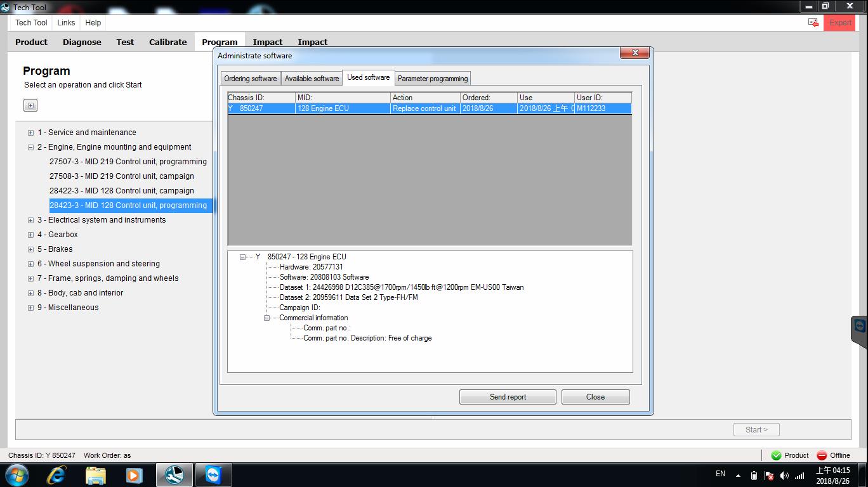The image size is (868, 487).
Task: Click the Start > button
Action: point(756,429)
